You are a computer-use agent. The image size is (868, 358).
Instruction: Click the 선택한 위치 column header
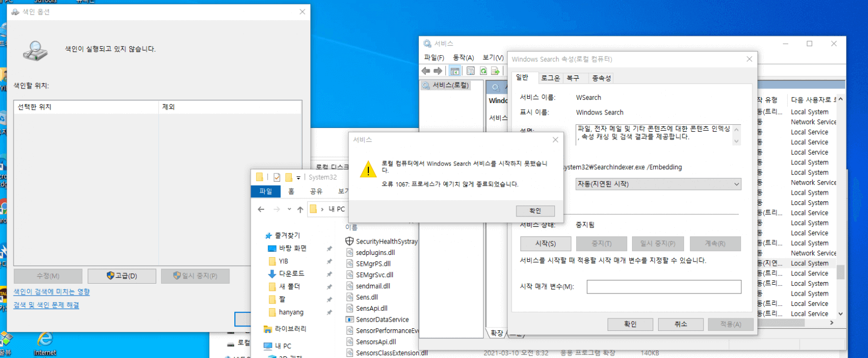86,107
